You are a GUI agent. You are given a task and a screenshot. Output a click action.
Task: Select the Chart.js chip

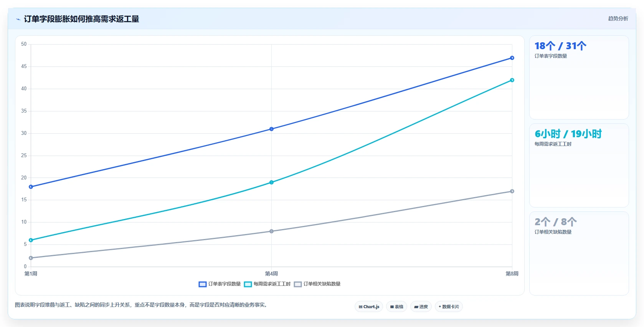click(x=369, y=307)
